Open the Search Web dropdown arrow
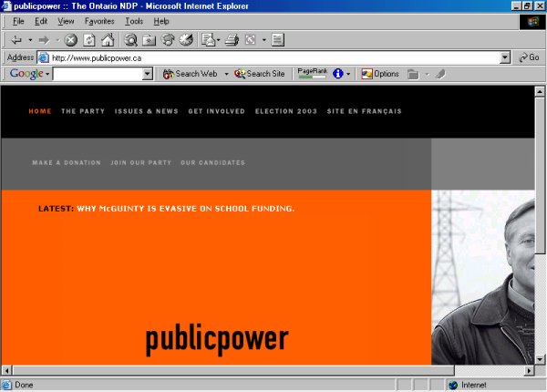The image size is (547, 392). coord(226,74)
